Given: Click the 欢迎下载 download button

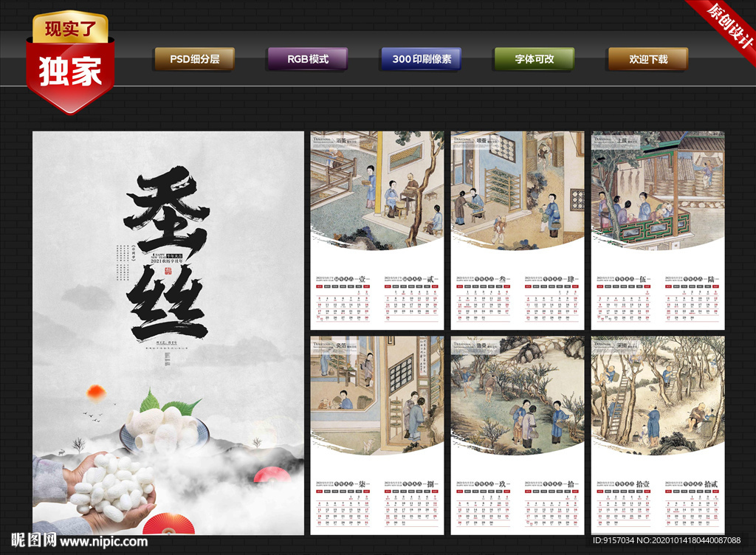Looking at the screenshot, I should pos(648,59).
